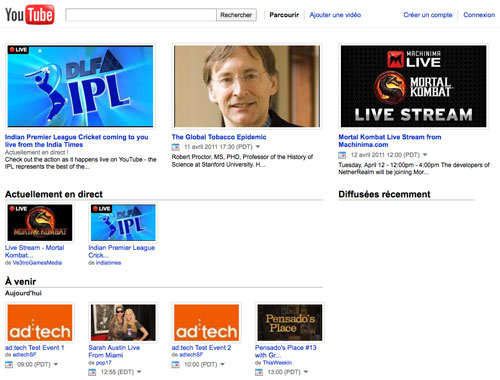500x380 pixels.
Task: Open dropdown arrow beside 09:00 (PDT)
Action: [56, 364]
